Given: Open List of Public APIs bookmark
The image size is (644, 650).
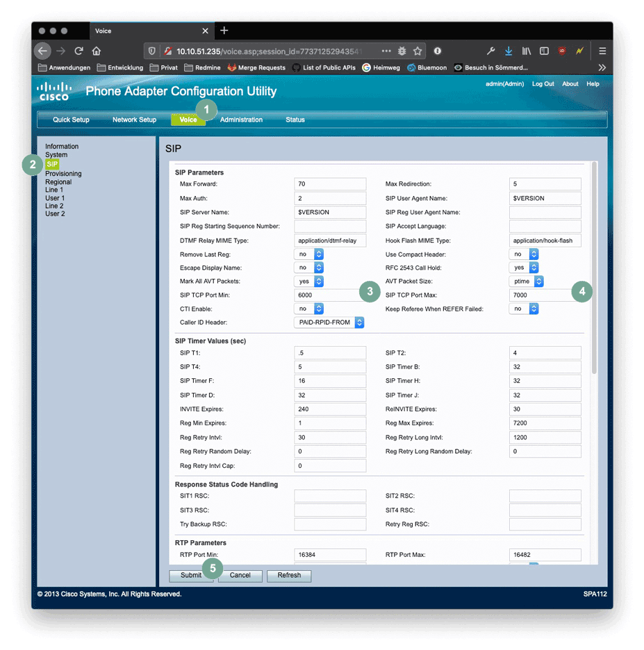Looking at the screenshot, I should pyautogui.click(x=324, y=67).
